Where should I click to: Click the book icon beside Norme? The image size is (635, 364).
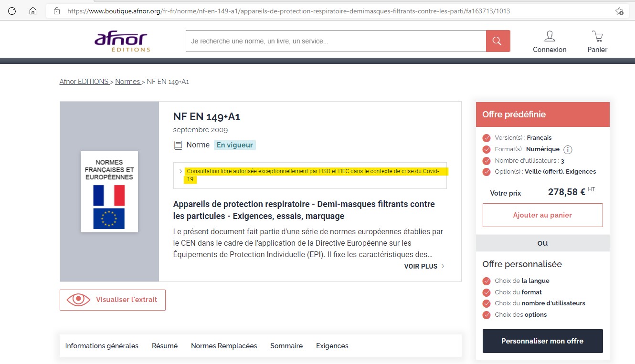pyautogui.click(x=178, y=145)
